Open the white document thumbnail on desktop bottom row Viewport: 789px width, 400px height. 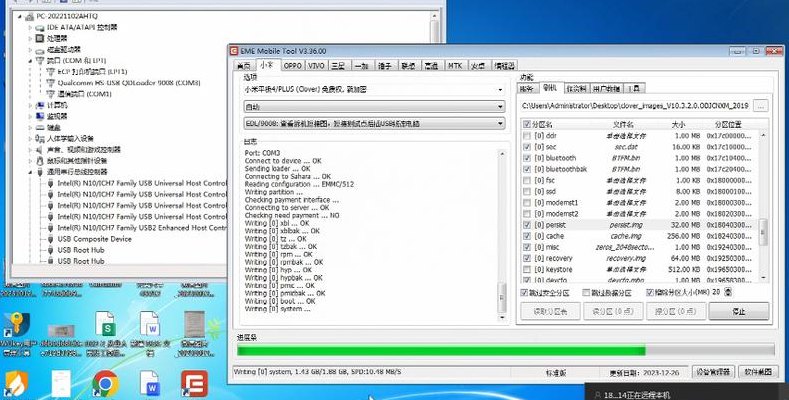[61, 384]
